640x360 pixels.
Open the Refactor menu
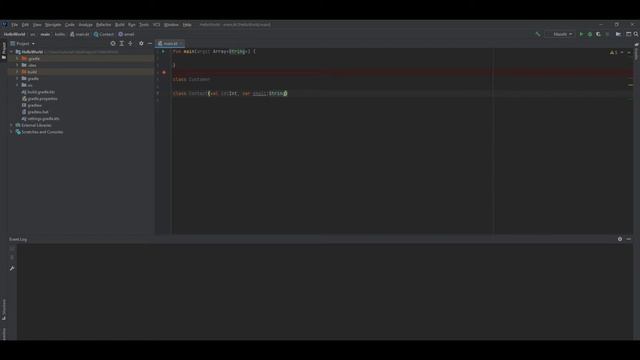[x=104, y=25]
